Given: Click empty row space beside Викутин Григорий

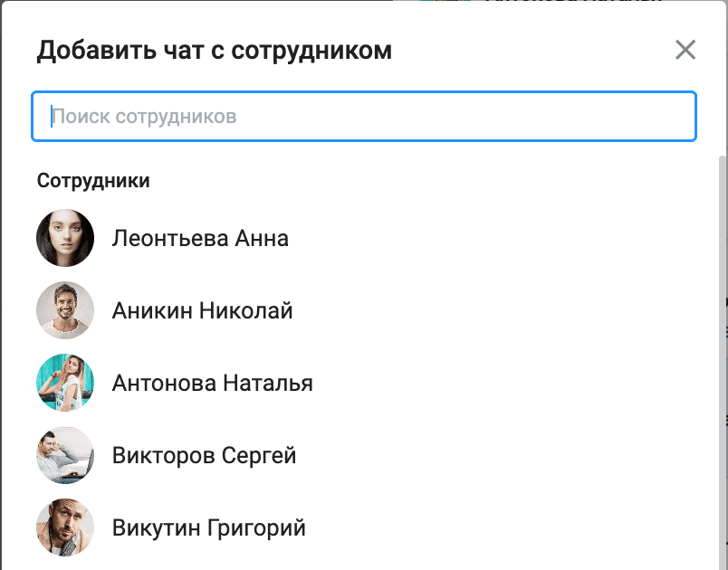Looking at the screenshot, I should [507, 527].
